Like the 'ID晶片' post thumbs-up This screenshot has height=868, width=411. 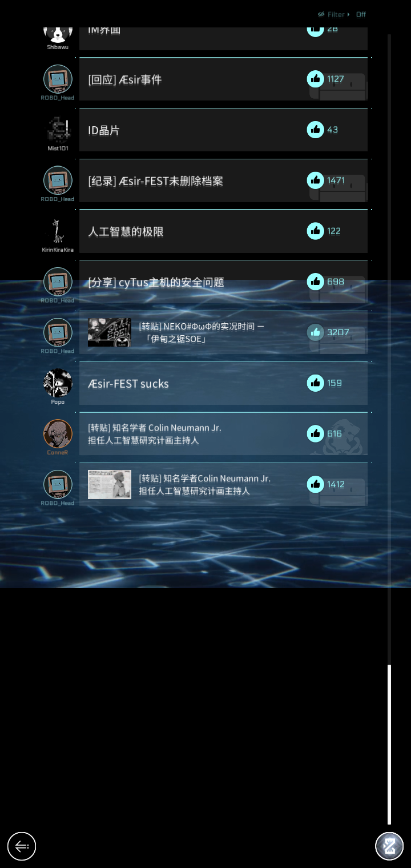point(315,130)
